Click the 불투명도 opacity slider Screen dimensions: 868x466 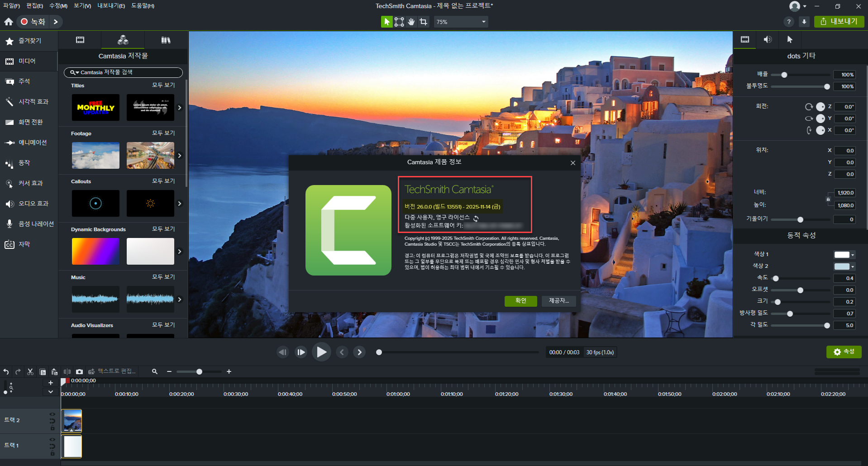(800, 86)
